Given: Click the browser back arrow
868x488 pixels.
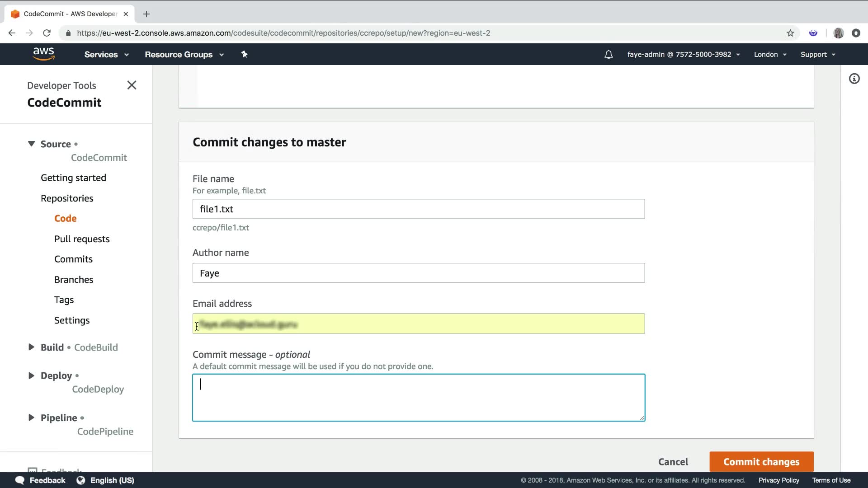Looking at the screenshot, I should tap(12, 33).
